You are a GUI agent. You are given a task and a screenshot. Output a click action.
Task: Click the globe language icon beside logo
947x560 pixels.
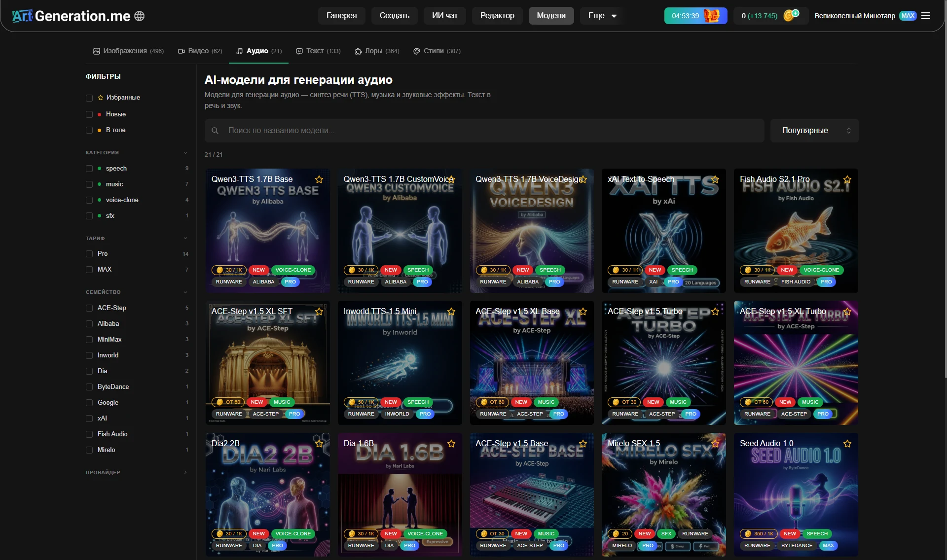point(140,16)
